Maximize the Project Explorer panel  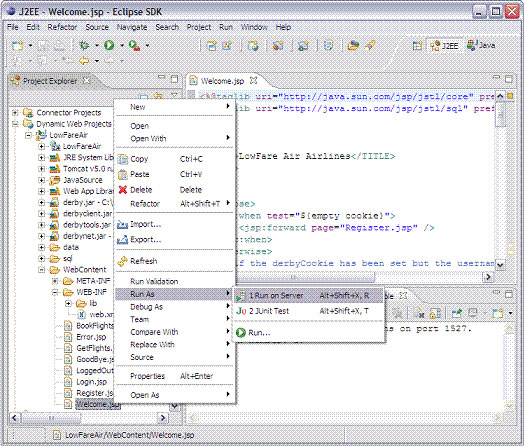(174, 79)
